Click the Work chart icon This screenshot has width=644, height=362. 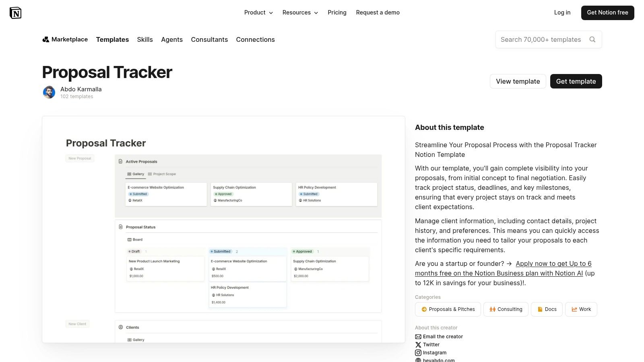[x=574, y=309]
